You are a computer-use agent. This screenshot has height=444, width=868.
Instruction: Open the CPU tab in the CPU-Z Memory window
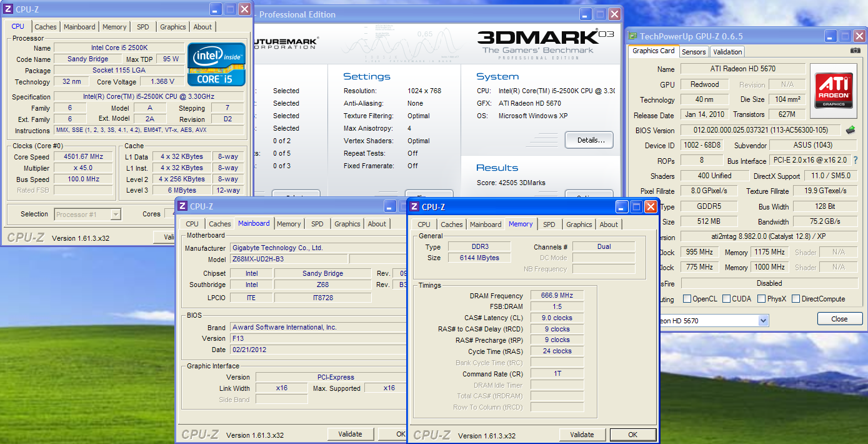tap(424, 225)
